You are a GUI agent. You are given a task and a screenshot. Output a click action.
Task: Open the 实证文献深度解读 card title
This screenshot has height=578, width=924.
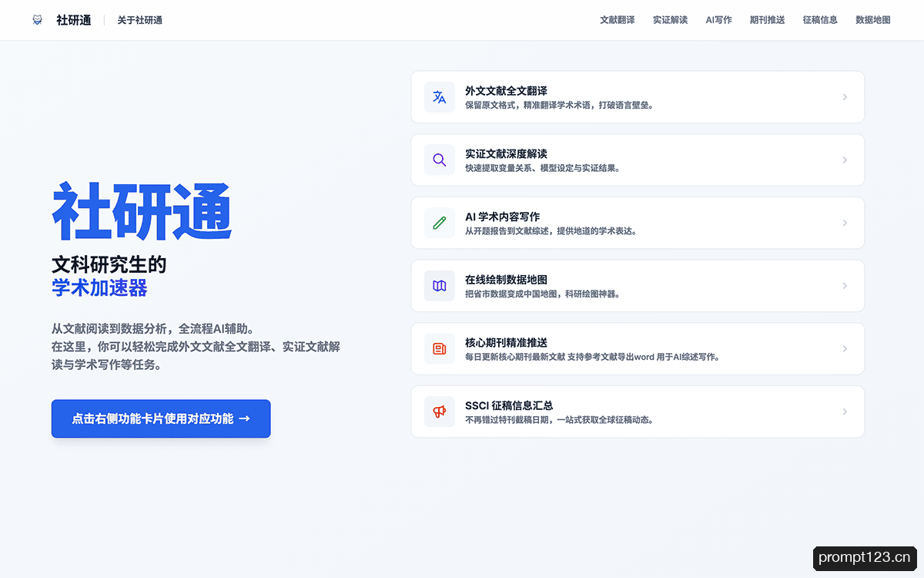[x=506, y=153]
